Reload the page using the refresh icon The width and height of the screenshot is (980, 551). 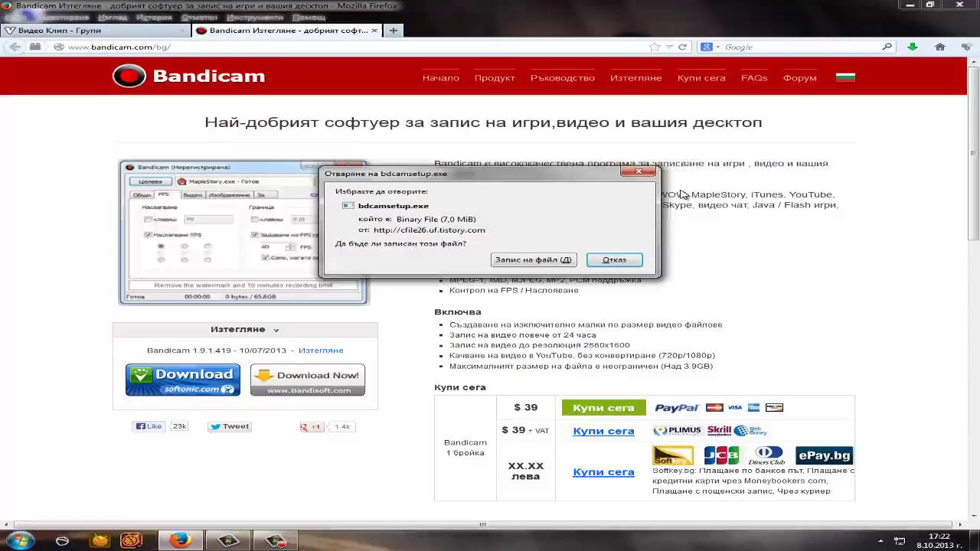click(x=682, y=47)
